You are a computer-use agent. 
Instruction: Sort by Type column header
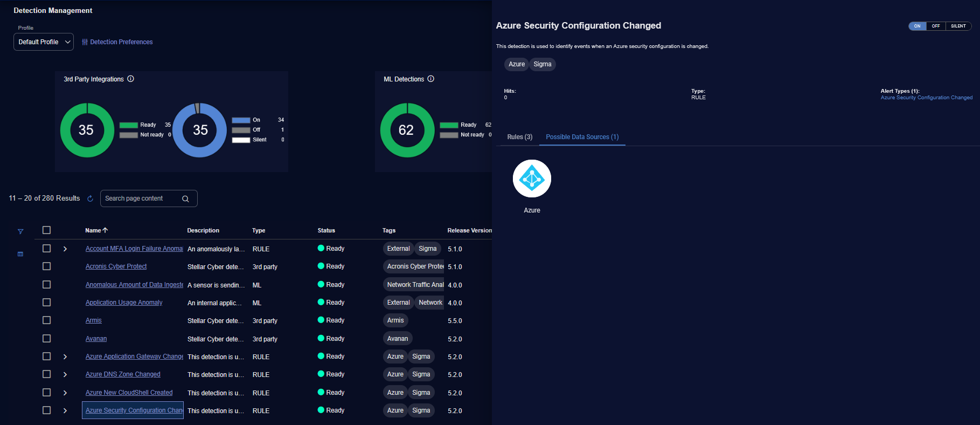(x=259, y=230)
